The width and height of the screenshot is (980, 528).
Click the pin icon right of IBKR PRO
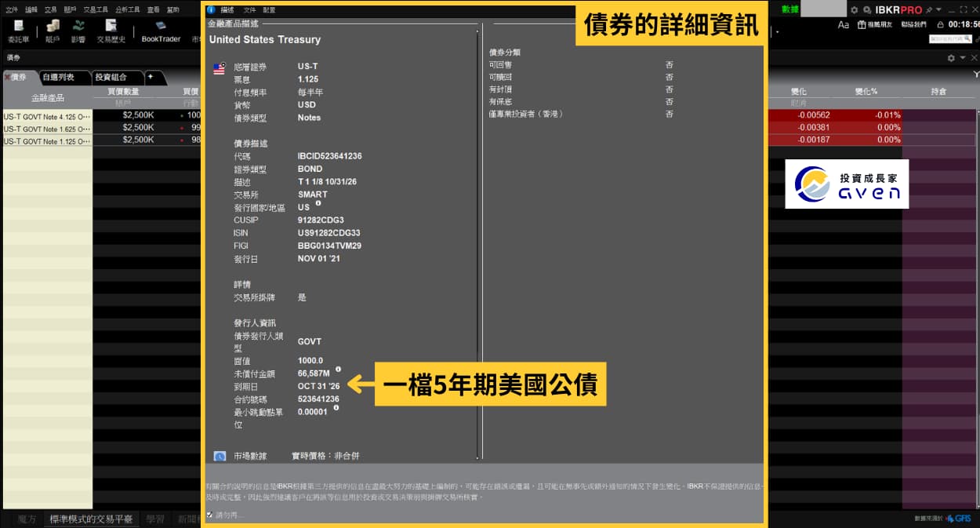pos(929,10)
